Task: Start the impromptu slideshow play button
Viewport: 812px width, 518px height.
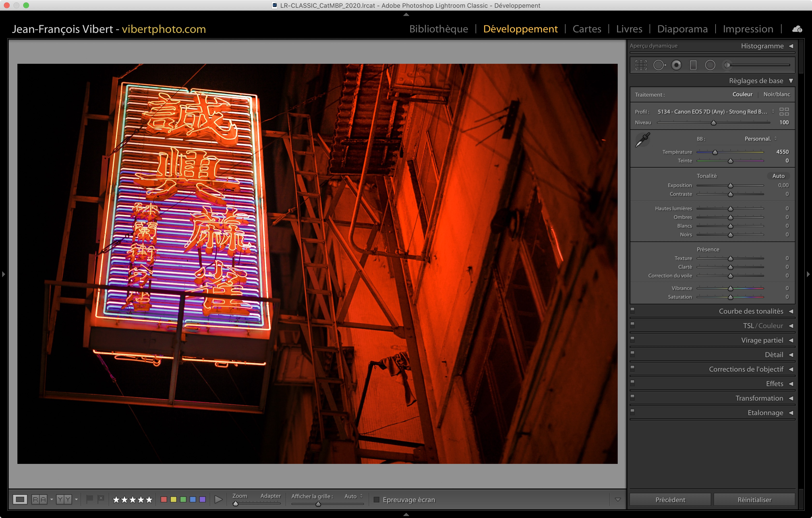Action: click(218, 499)
